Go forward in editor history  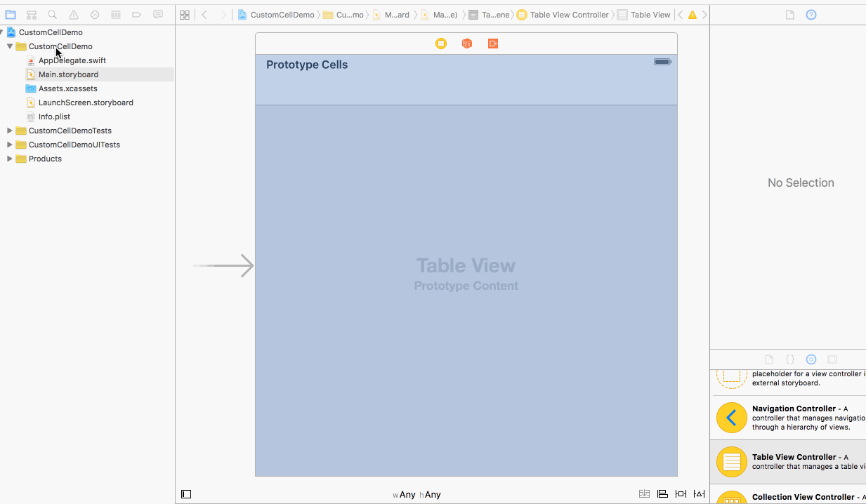coord(223,15)
